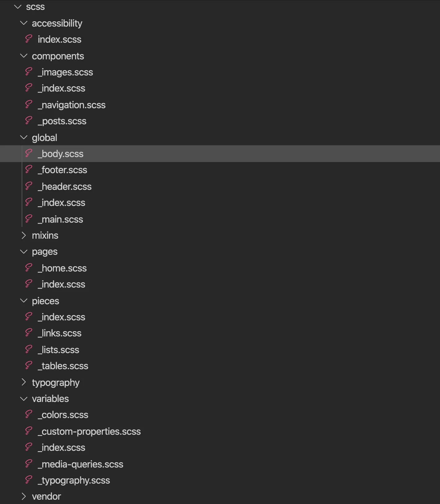This screenshot has height=504, width=440.
Task: Collapse the variables folder
Action: coord(24,399)
